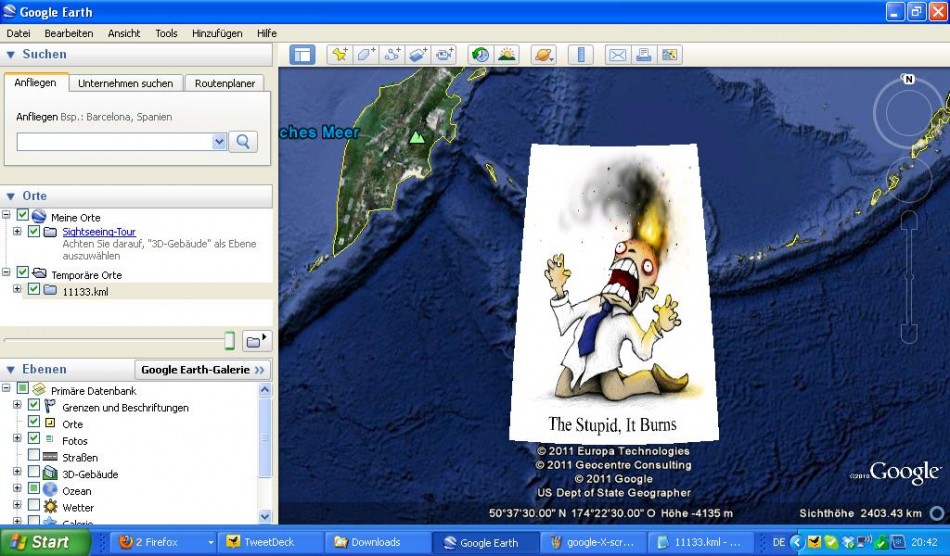Screen dimensions: 950x556
Task: Click the record tour camera icon
Action: tap(444, 55)
